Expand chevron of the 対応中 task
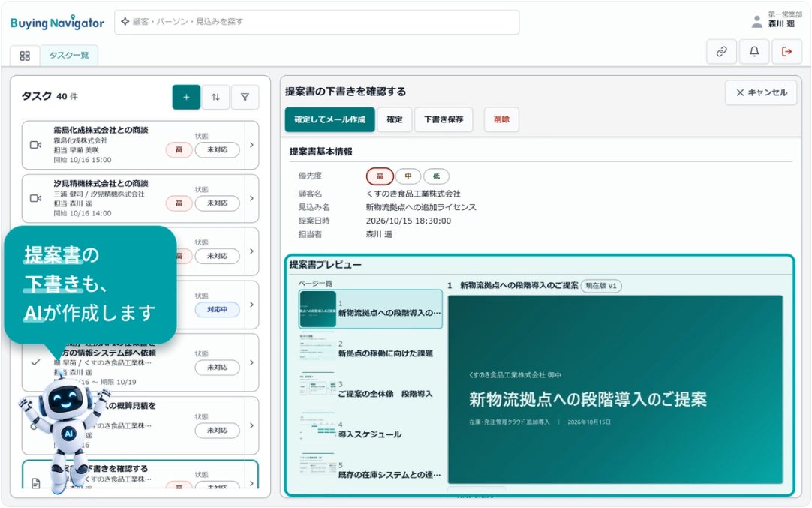812x508 pixels. [251, 305]
